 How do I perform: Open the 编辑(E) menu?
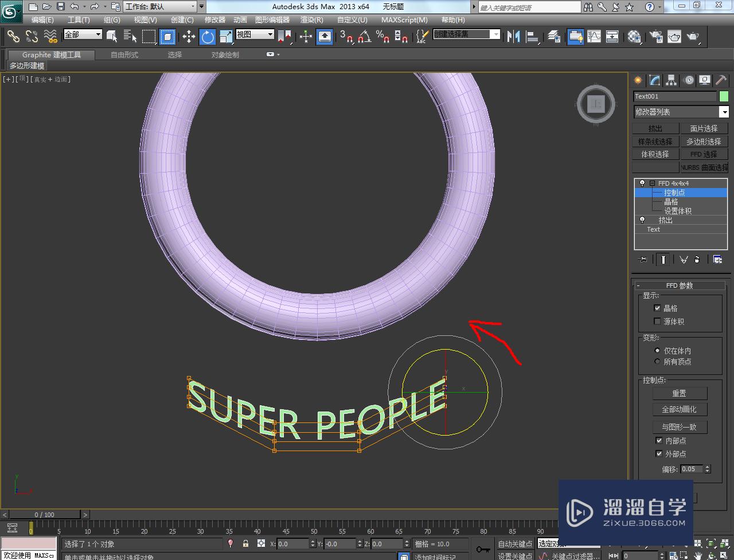(42, 19)
